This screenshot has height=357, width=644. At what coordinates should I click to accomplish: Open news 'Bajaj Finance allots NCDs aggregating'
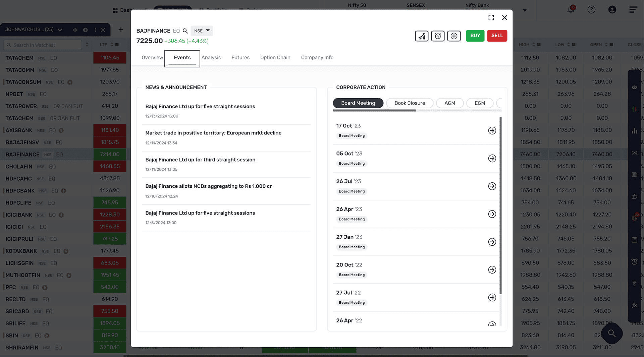[x=208, y=186]
